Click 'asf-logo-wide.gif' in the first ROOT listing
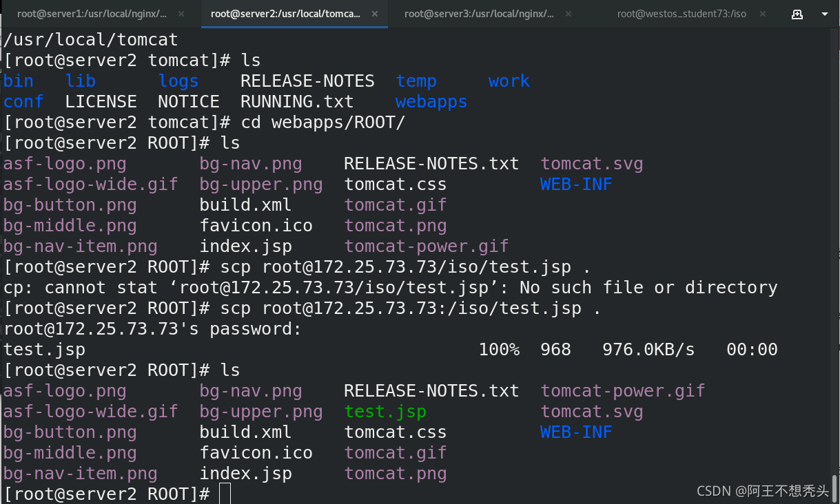Viewport: 840px width, 504px height. pos(91,185)
